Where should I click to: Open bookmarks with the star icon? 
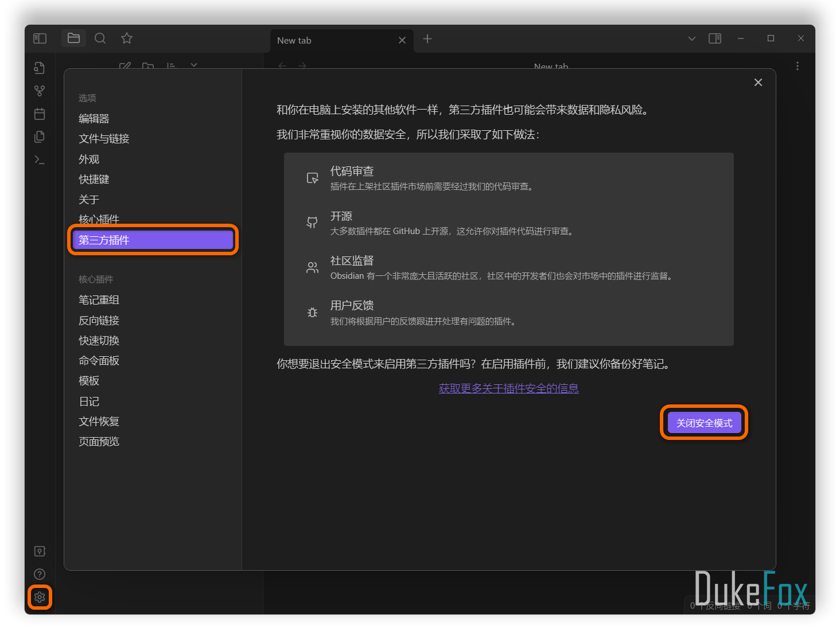pyautogui.click(x=126, y=38)
